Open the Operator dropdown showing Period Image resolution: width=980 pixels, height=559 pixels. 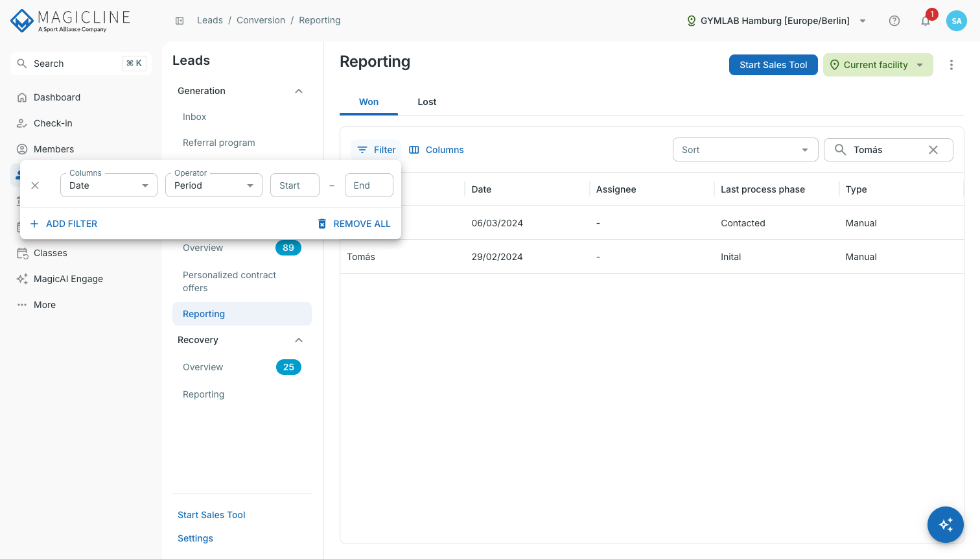click(x=214, y=185)
